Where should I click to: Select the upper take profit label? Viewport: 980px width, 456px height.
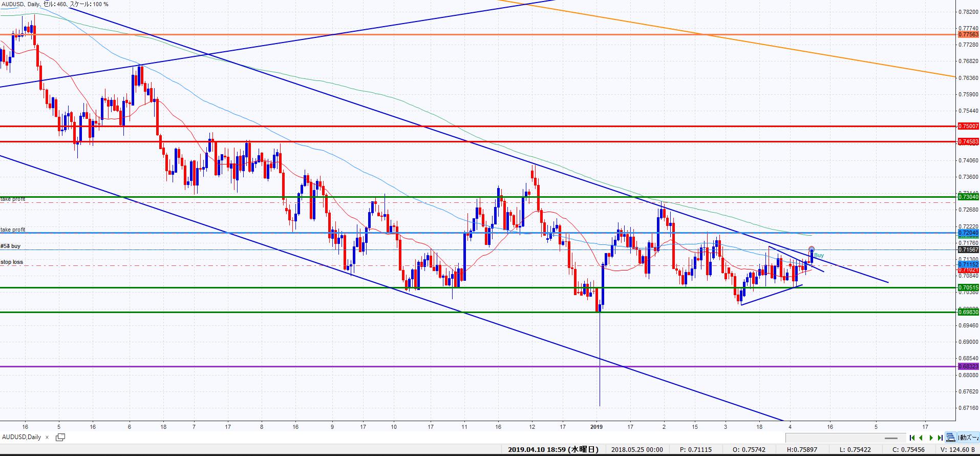point(13,199)
